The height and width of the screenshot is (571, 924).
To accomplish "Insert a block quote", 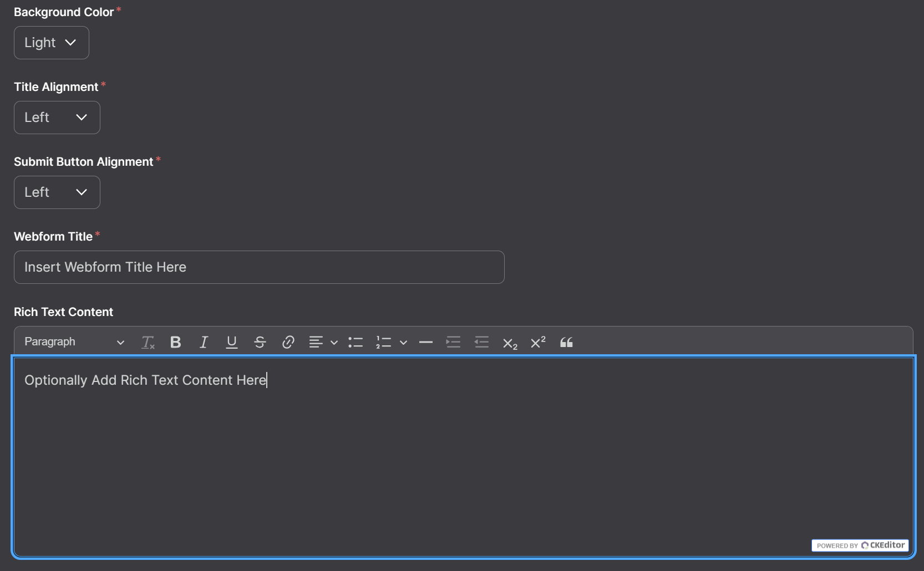I will [566, 343].
